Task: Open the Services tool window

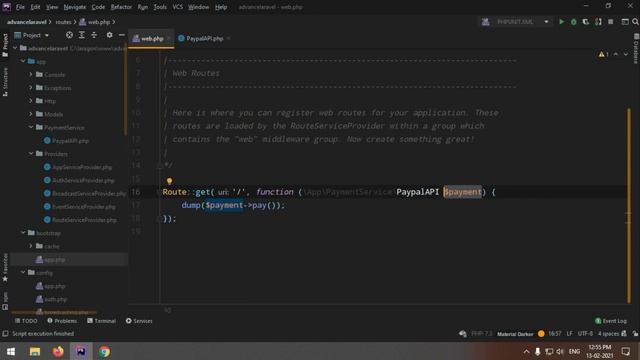Action: (139, 321)
